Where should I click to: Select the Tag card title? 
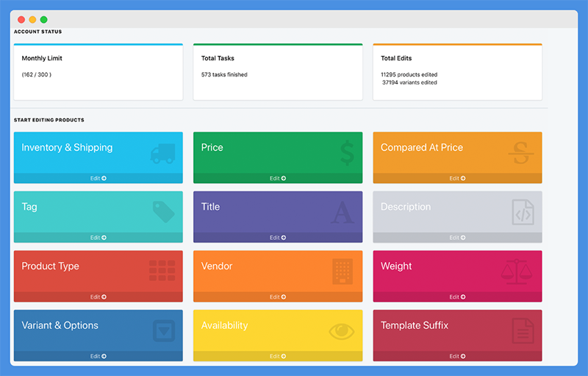pyautogui.click(x=29, y=207)
